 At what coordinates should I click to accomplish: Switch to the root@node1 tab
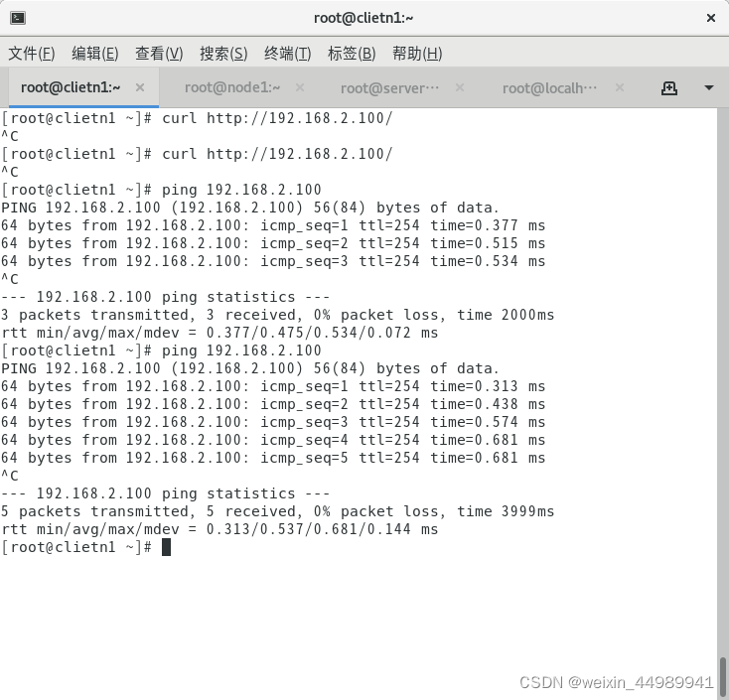pyautogui.click(x=232, y=87)
